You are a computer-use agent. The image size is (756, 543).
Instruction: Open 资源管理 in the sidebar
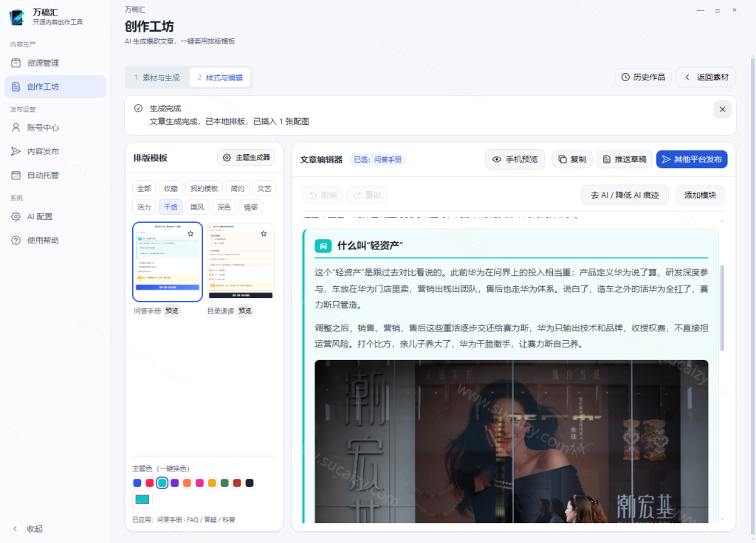(55, 63)
